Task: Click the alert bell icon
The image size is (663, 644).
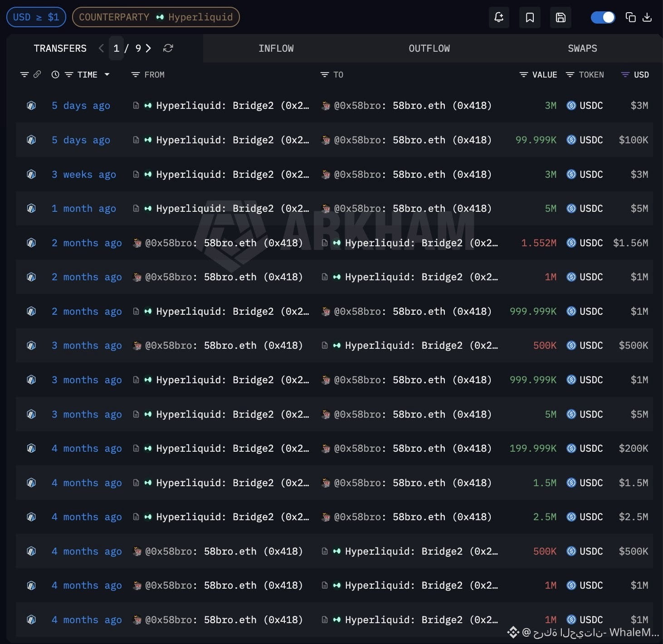Action: coord(499,18)
